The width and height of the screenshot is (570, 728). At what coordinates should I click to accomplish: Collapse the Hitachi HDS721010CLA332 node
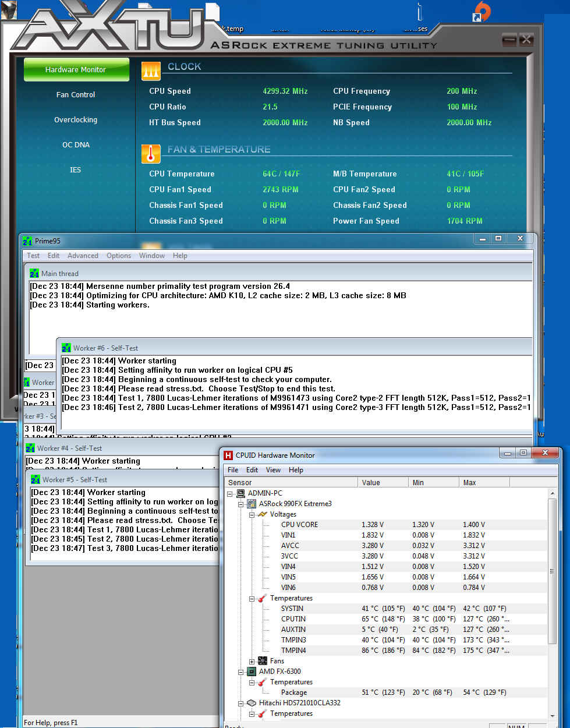tap(241, 703)
